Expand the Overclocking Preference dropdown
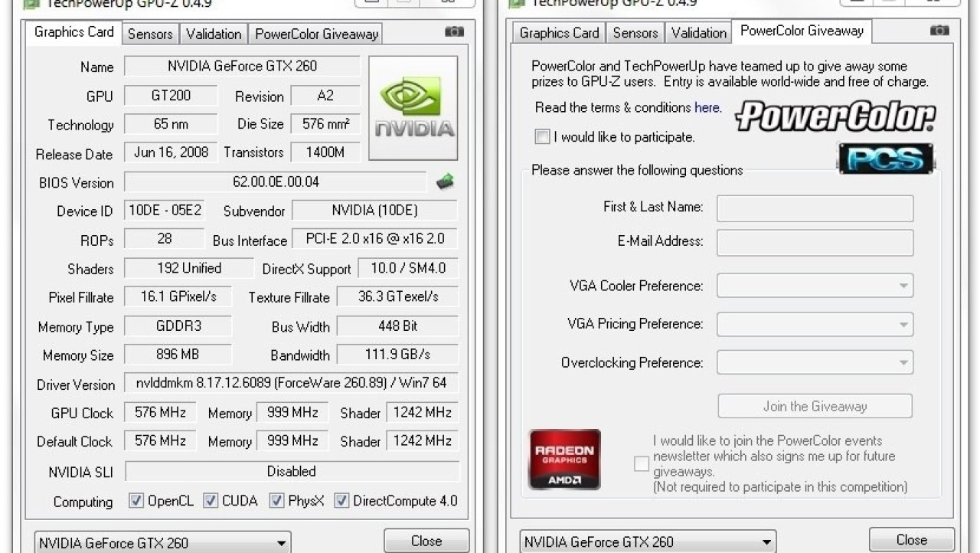Screen dimensions: 980x553 coord(815,362)
